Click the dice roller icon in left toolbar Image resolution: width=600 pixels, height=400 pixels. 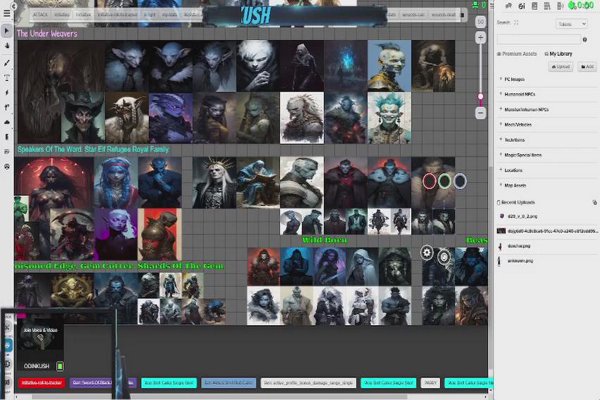pos(7,152)
